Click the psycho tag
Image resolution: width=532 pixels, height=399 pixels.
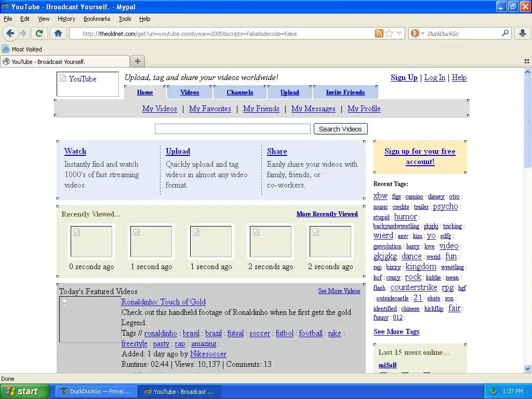(445, 206)
